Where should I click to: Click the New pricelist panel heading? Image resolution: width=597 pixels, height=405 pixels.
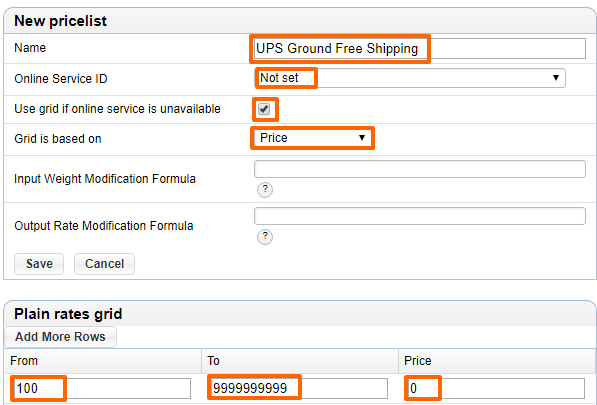click(x=61, y=21)
